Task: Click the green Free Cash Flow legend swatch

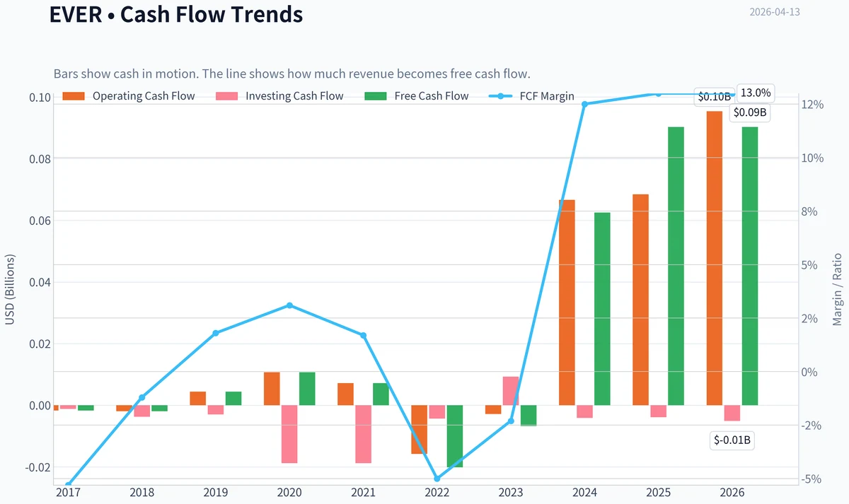Action: (376, 96)
